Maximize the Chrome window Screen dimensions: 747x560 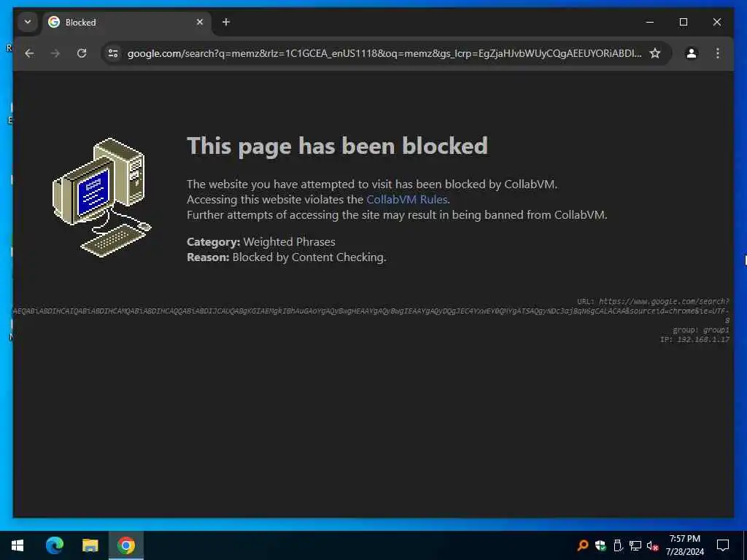coord(683,22)
